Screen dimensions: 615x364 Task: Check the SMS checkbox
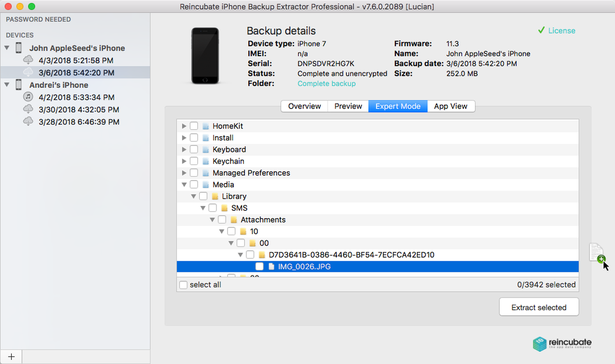tap(213, 208)
